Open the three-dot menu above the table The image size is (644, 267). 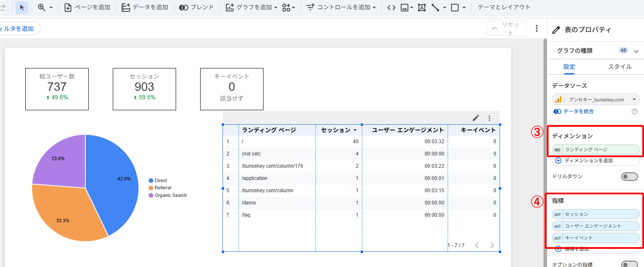489,118
